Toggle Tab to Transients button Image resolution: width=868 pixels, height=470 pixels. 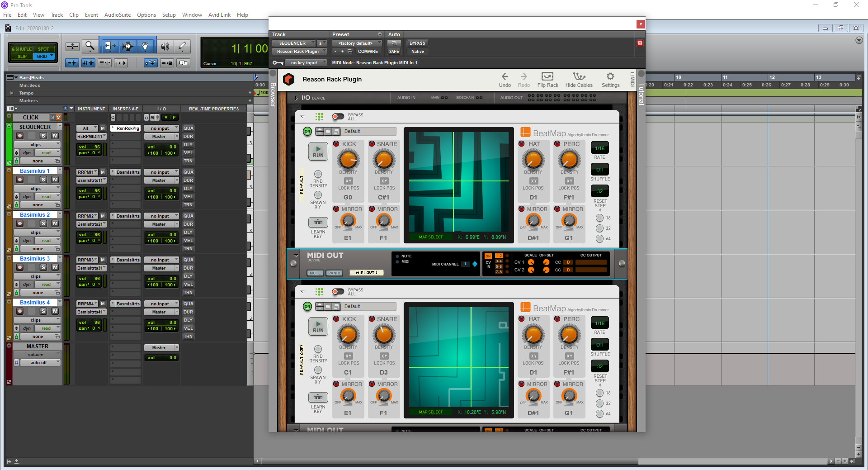(72, 63)
